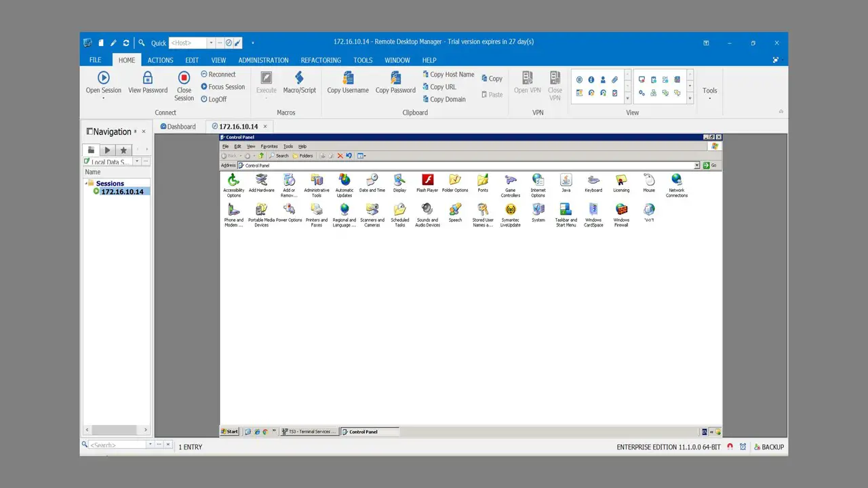Open Accessibility Options in the Control Panel
Screen dimensions: 868x488
(233, 185)
